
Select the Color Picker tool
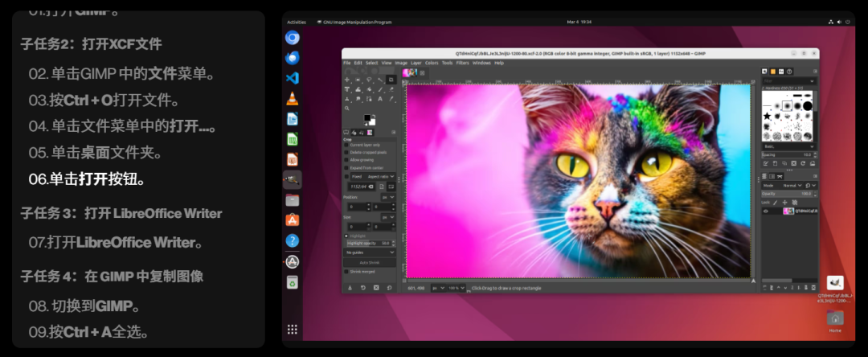click(x=391, y=99)
